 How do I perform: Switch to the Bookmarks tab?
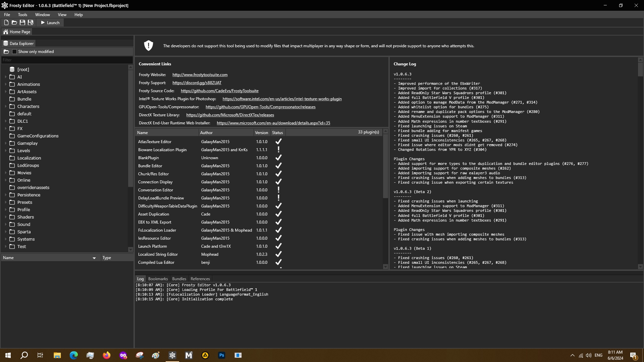158,279
